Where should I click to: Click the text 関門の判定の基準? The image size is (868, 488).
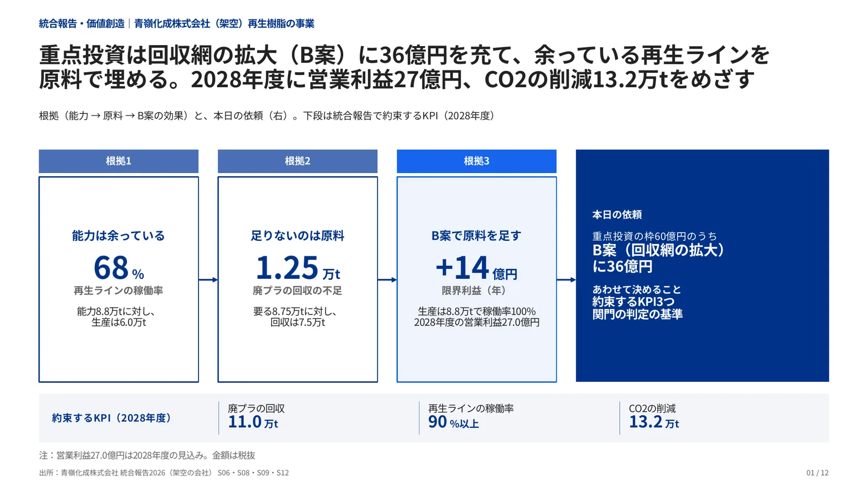click(637, 314)
